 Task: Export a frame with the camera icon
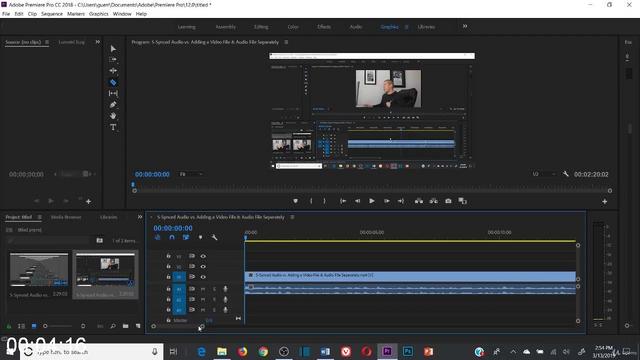pyautogui.click(x=448, y=201)
